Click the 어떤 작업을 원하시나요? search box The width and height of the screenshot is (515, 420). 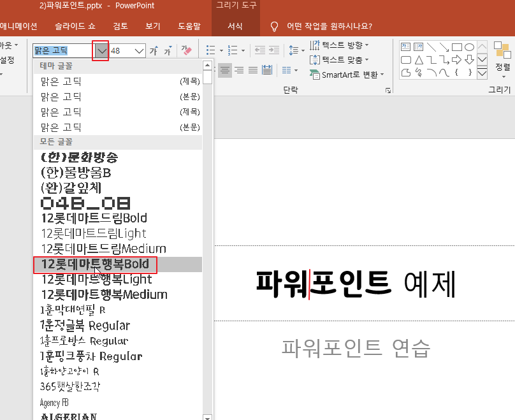(330, 26)
